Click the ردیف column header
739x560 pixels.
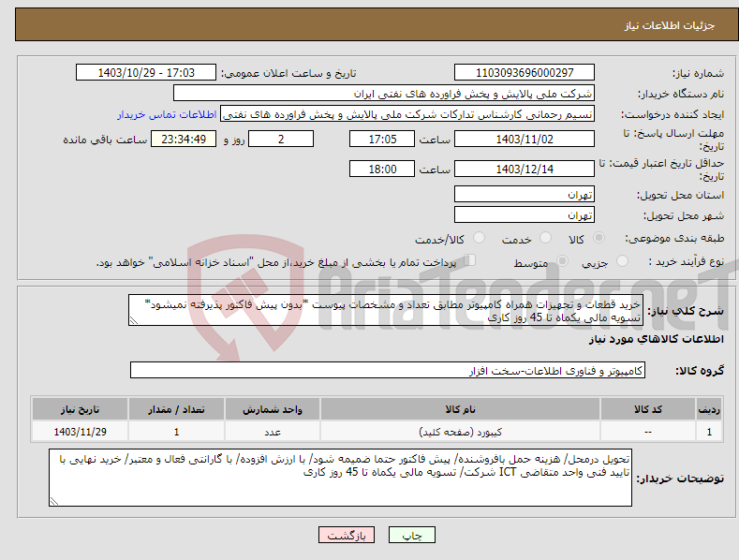click(709, 409)
